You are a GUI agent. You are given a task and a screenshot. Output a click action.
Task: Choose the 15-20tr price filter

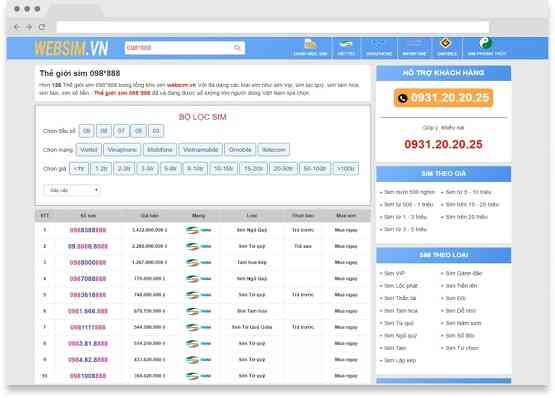[253, 169]
